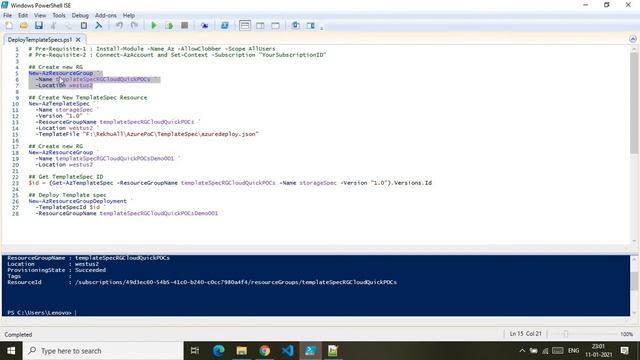Show the script pane on the right

(260, 25)
